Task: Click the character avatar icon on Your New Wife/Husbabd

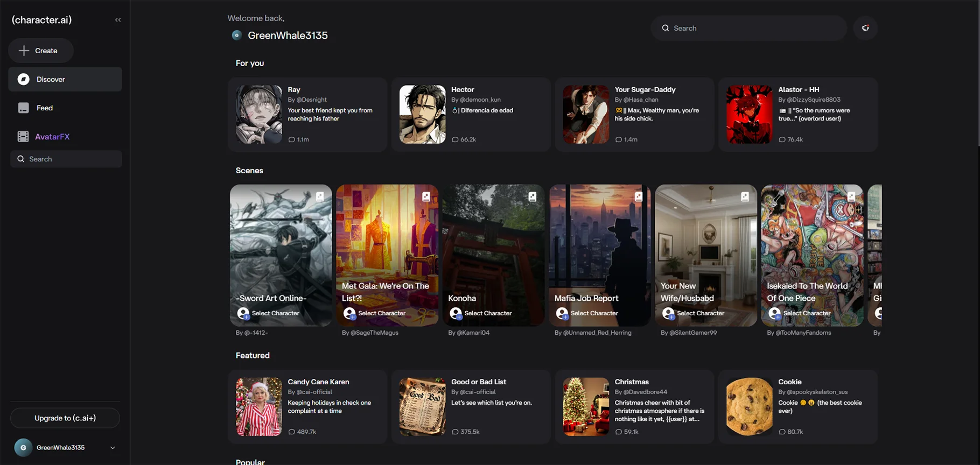Action: pos(668,313)
